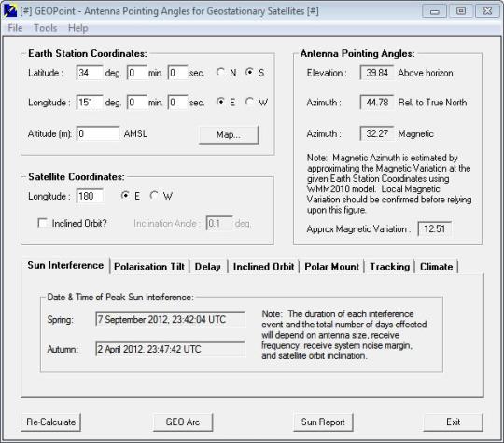This screenshot has height=443, width=504.
Task: Click the Longitude minutes field
Action: coord(137,103)
